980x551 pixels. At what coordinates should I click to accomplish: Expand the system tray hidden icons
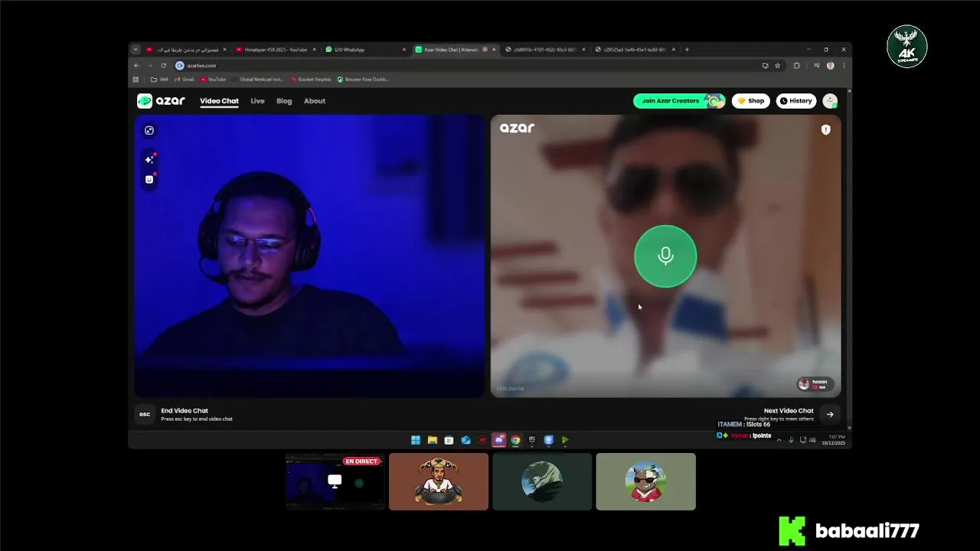click(779, 440)
